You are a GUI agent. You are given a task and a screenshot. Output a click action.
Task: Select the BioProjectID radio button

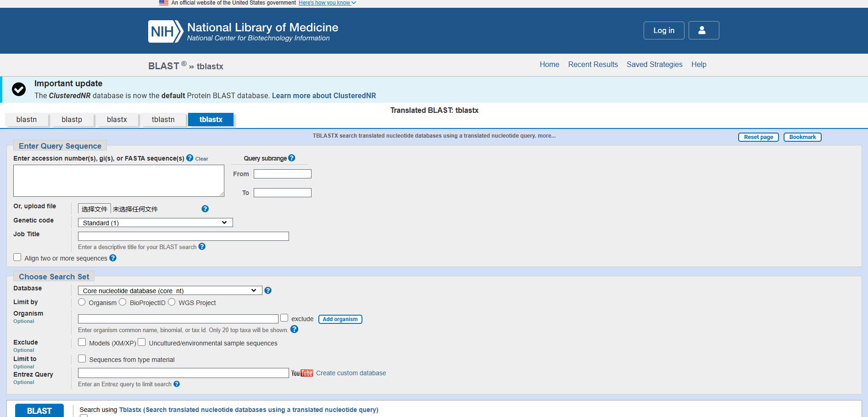122,302
